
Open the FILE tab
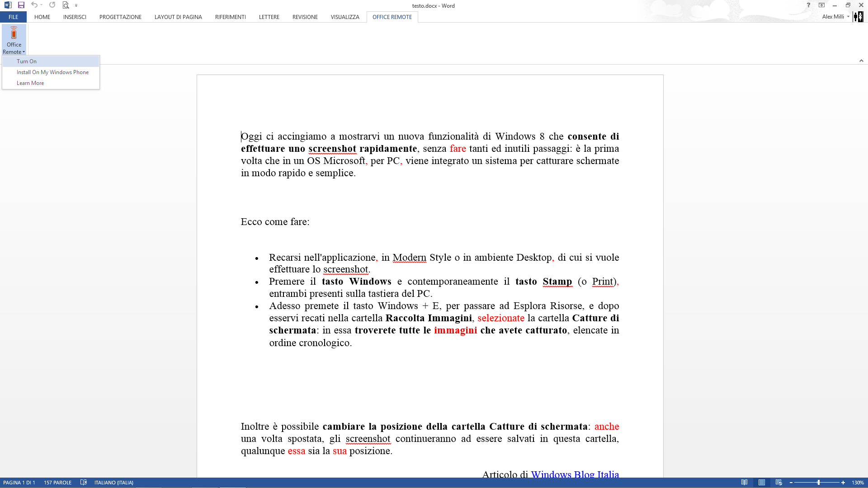pos(14,17)
